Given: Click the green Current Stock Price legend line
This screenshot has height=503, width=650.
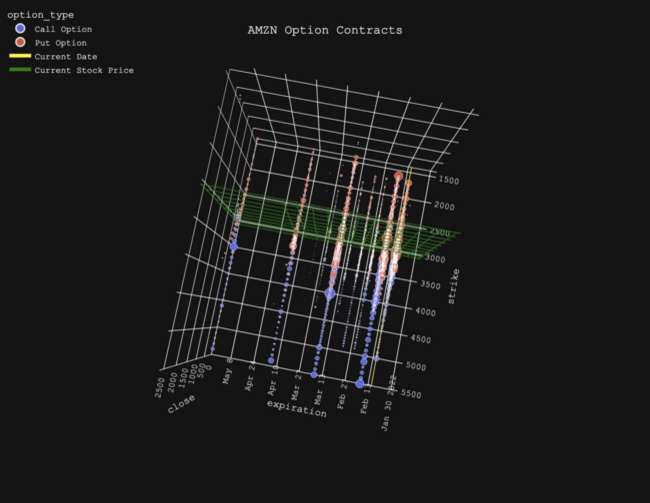Looking at the screenshot, I should (20, 71).
